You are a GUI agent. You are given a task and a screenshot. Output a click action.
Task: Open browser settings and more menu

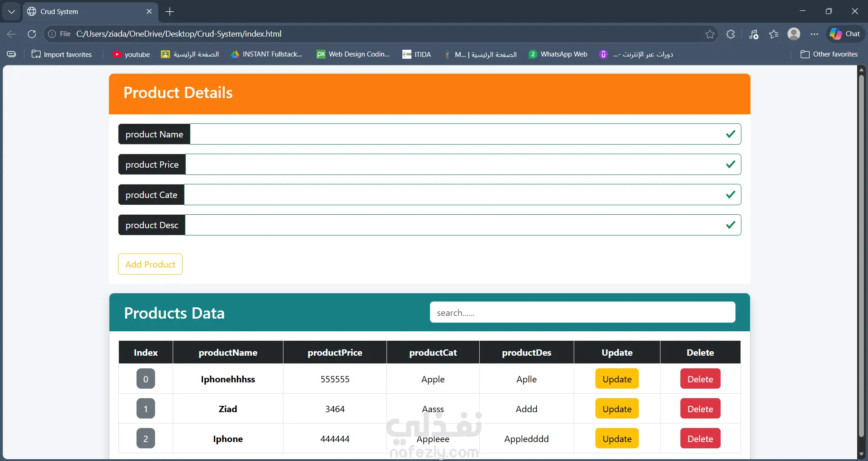(x=814, y=34)
